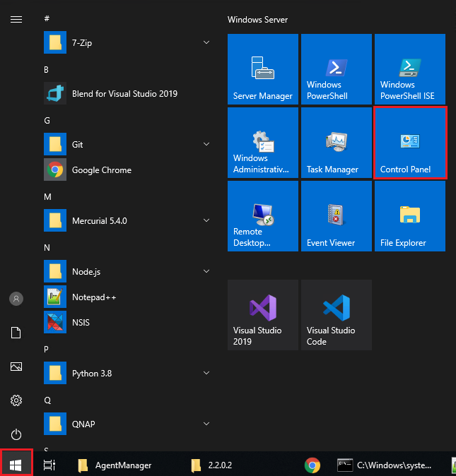Switch to the AgentManager folder window

coord(115,465)
